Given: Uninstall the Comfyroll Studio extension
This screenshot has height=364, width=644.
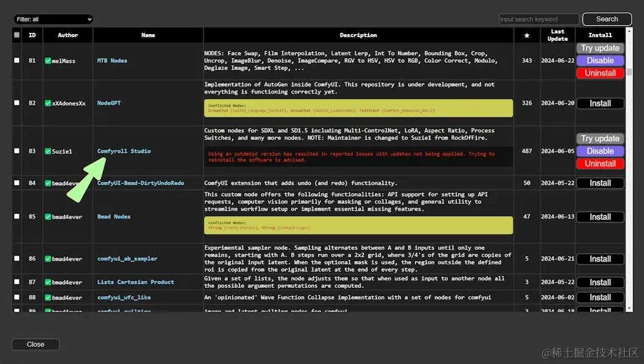Looking at the screenshot, I should 600,163.
